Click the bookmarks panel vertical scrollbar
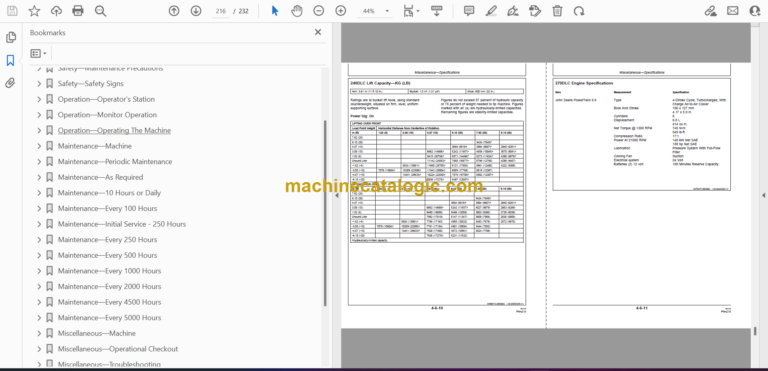 point(324,213)
